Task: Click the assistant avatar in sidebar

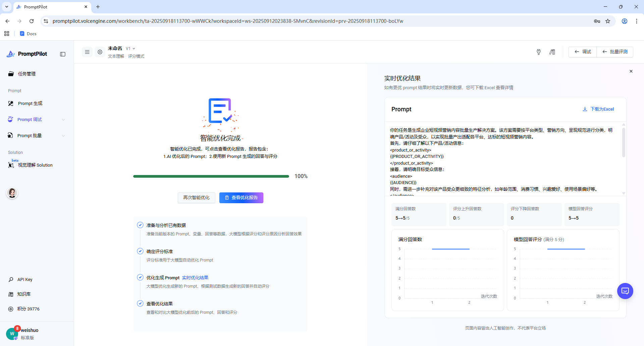Action: coord(12,193)
